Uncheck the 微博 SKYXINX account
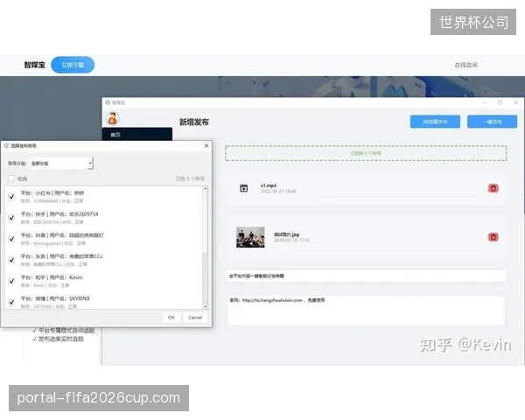The width and height of the screenshot is (525, 420). point(11,302)
